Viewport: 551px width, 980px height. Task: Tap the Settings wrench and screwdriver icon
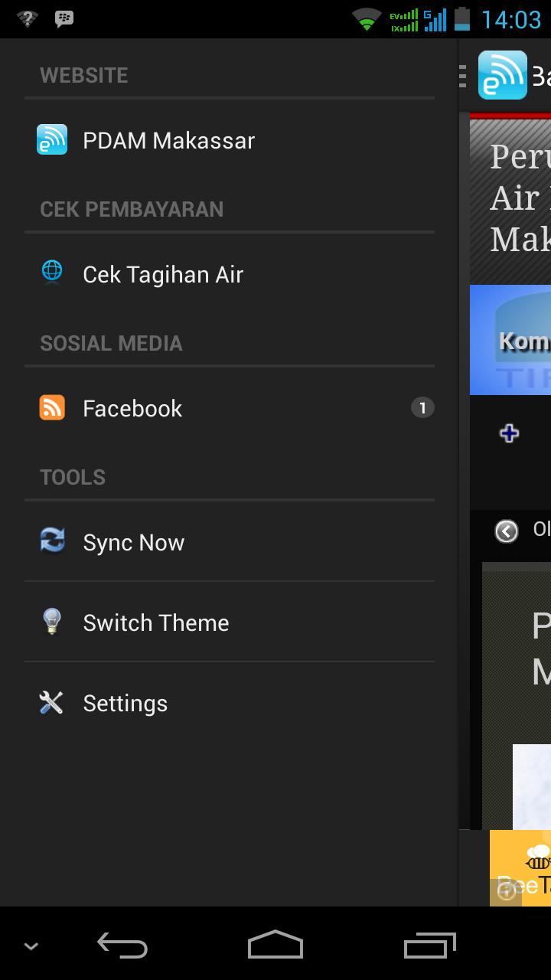[x=52, y=702]
